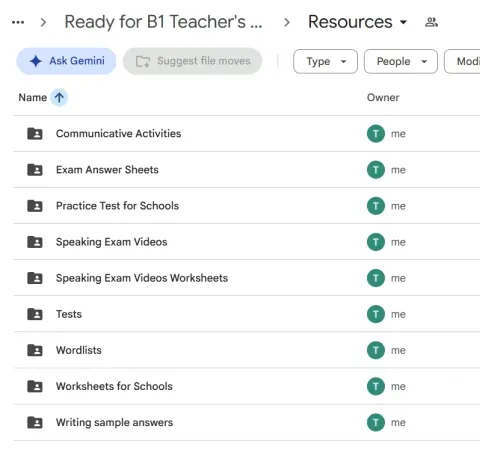The height and width of the screenshot is (473, 480).
Task: Select the Tests folder name
Action: [x=69, y=314]
